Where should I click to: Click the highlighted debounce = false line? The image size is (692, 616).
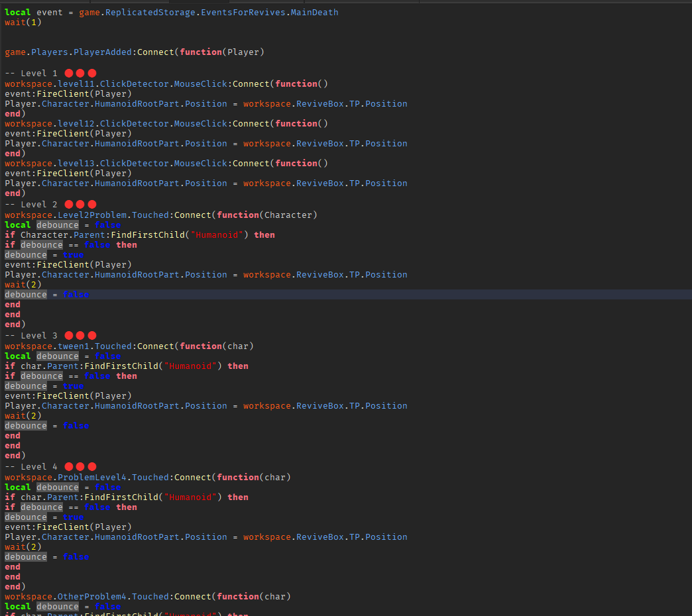point(46,294)
